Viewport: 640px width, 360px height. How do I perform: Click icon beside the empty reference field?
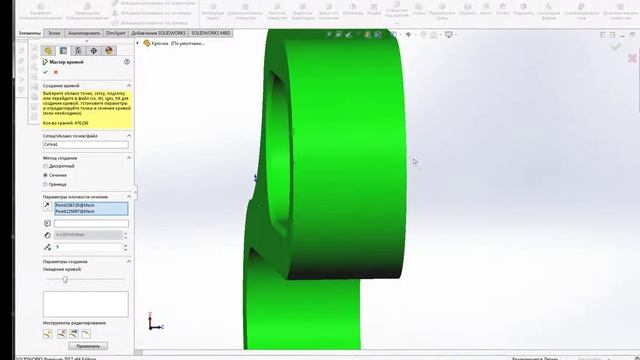coord(47,223)
